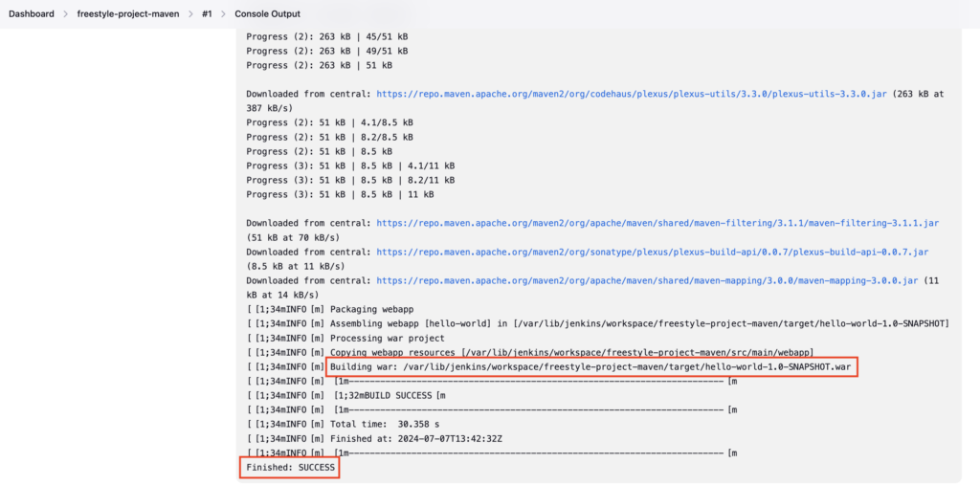This screenshot has width=980, height=485.
Task: Expand chevron after freestyle-project-maven breadcrumb
Action: click(190, 13)
